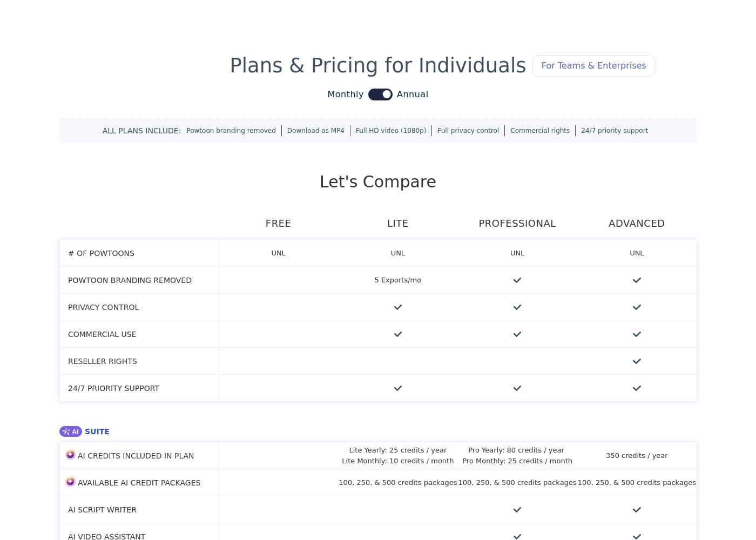
Task: Click Lite's '100, 250, & 500 credits packages'
Action: click(398, 483)
